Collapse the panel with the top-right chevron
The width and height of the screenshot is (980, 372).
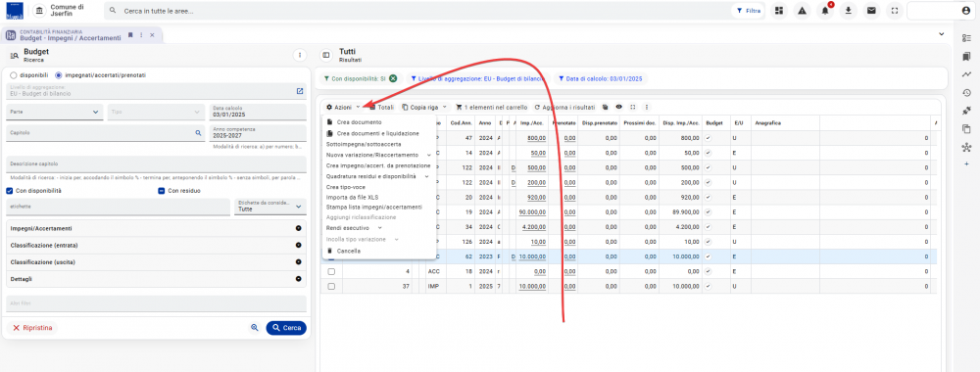(942, 33)
